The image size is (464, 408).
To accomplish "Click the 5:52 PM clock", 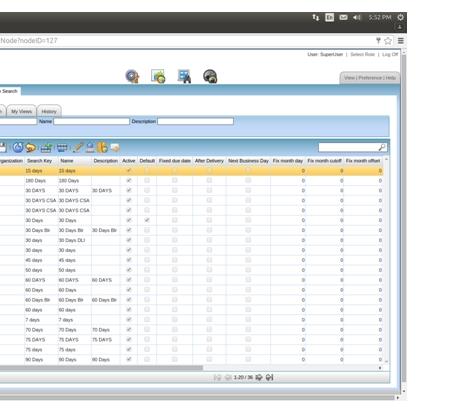I will [x=380, y=17].
